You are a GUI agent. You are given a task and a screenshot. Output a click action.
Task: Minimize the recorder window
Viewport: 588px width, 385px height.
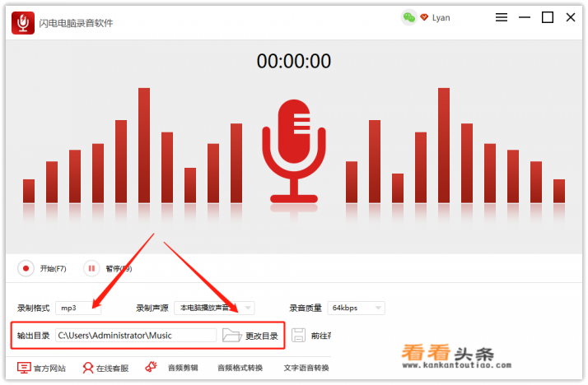pos(525,17)
